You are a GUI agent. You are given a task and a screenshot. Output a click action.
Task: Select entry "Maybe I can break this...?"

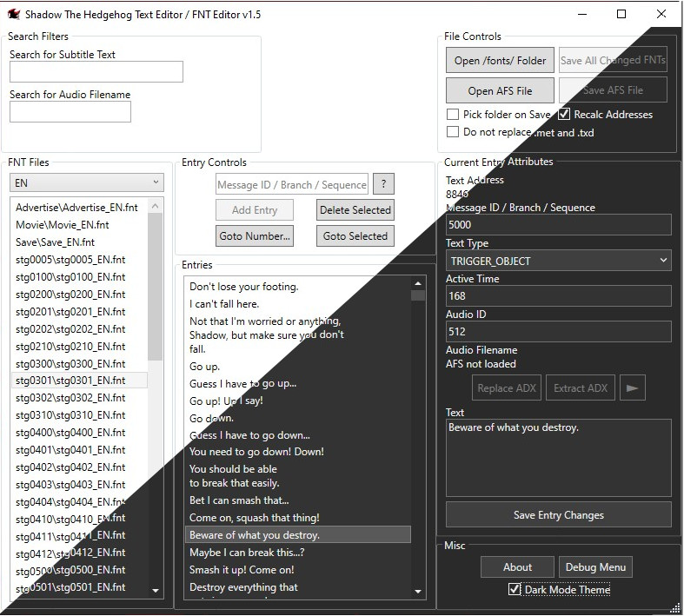[298, 553]
